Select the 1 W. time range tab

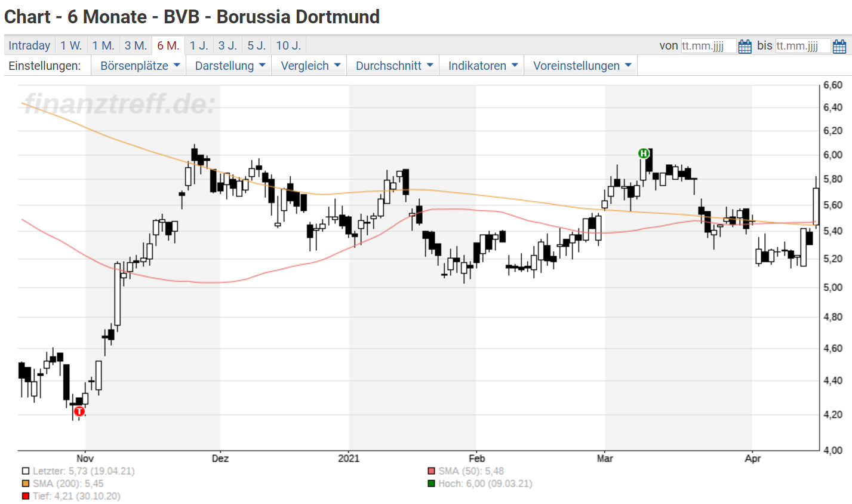(x=71, y=45)
